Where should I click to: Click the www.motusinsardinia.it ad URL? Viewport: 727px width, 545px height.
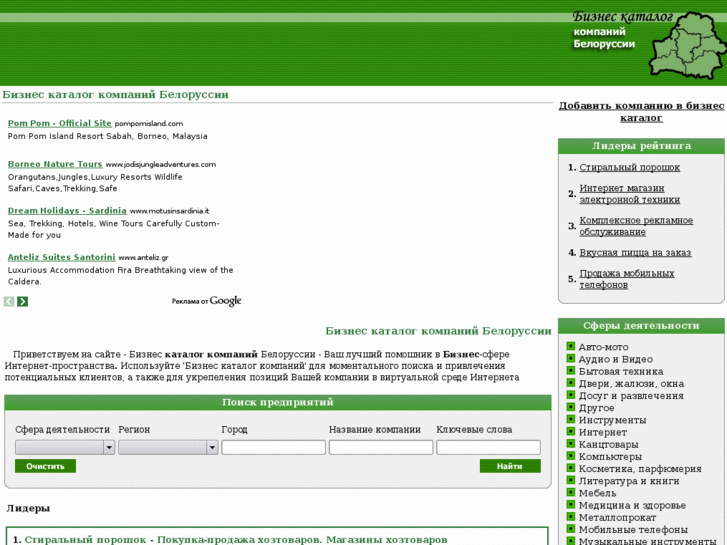click(x=169, y=211)
